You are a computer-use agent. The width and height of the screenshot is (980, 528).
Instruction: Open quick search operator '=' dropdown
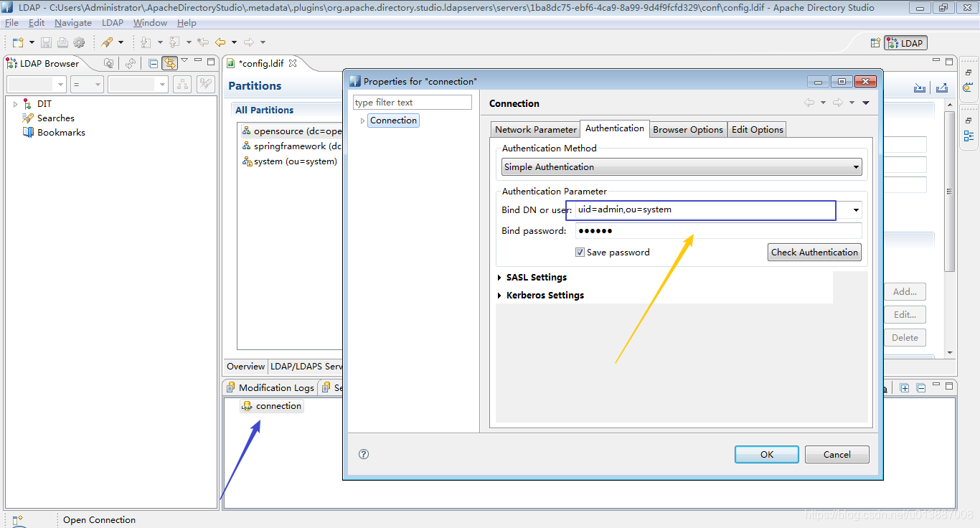pos(87,85)
